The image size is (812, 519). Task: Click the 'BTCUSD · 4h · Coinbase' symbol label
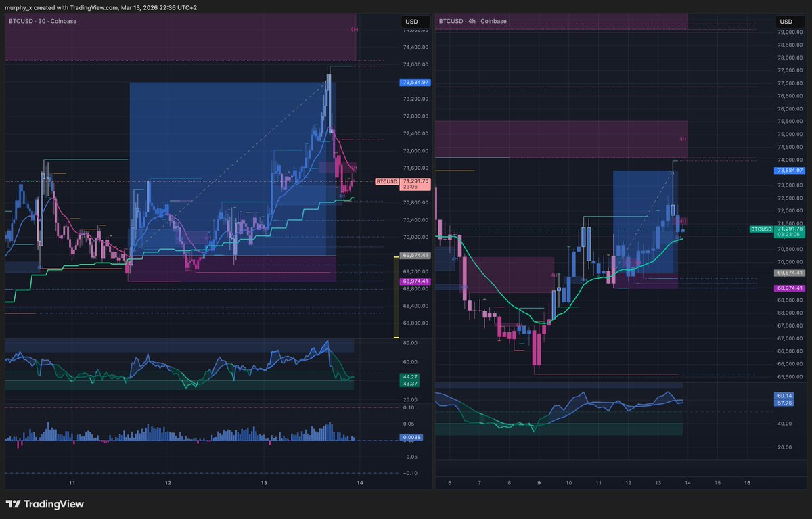pos(472,21)
